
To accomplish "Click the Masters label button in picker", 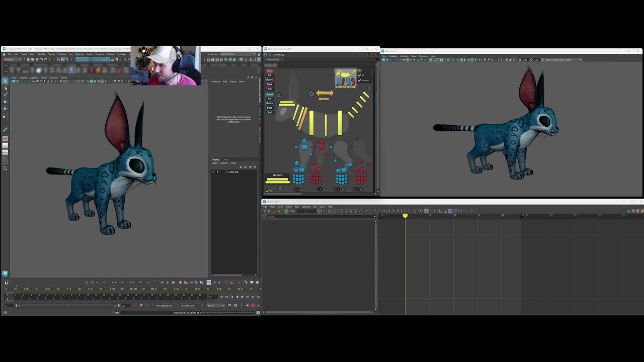I will tap(277, 175).
